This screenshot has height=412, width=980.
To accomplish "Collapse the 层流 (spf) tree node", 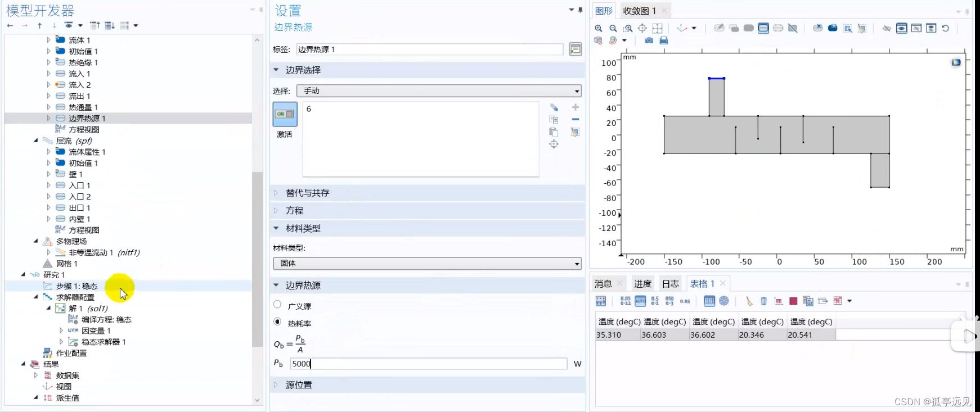I will point(36,141).
